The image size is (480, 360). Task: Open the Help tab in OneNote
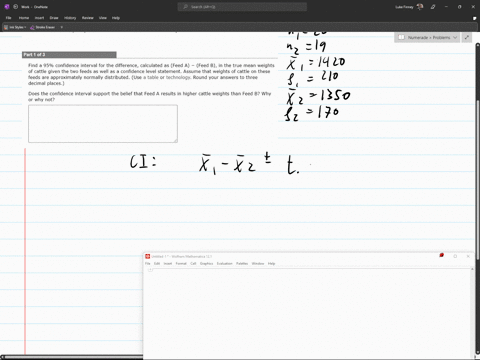click(x=116, y=18)
